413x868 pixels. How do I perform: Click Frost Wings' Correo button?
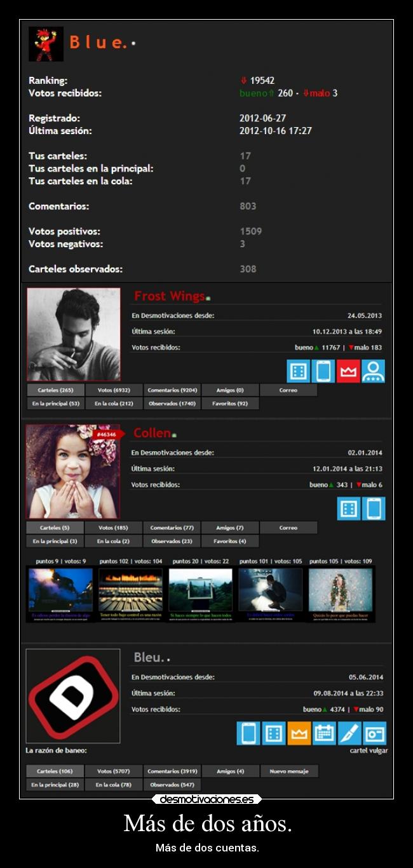pos(288,390)
